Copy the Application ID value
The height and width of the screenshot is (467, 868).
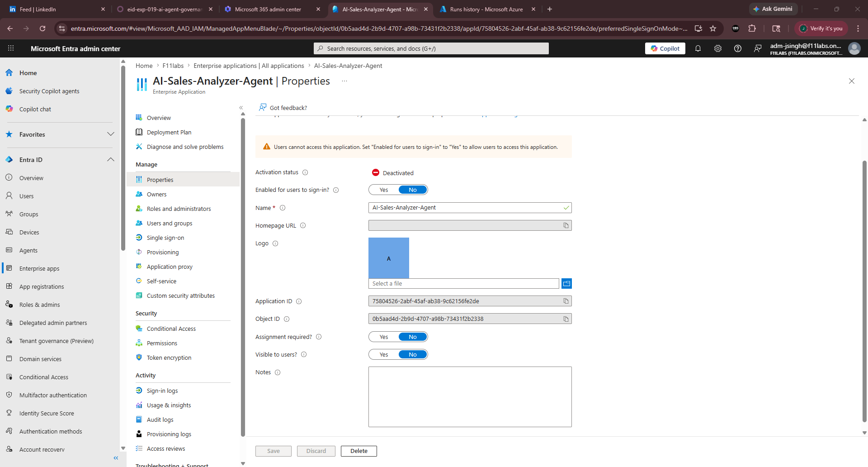click(566, 301)
